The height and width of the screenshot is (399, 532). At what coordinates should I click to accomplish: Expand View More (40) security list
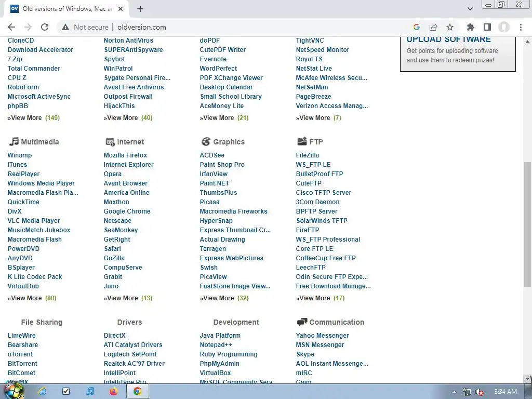click(x=128, y=118)
